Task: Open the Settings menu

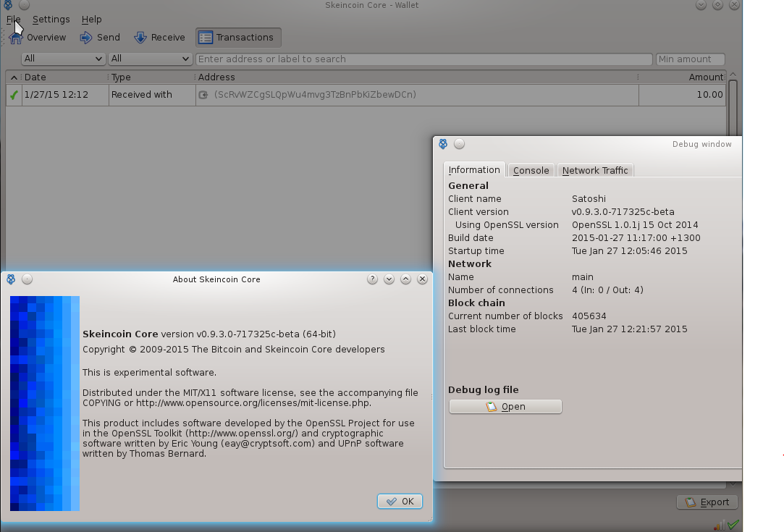Action: [51, 20]
